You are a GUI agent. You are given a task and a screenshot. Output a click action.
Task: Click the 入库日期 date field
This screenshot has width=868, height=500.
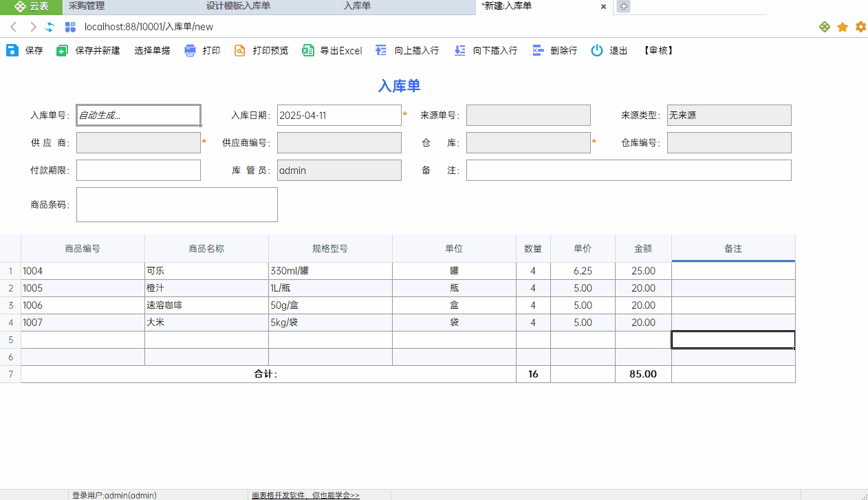339,115
